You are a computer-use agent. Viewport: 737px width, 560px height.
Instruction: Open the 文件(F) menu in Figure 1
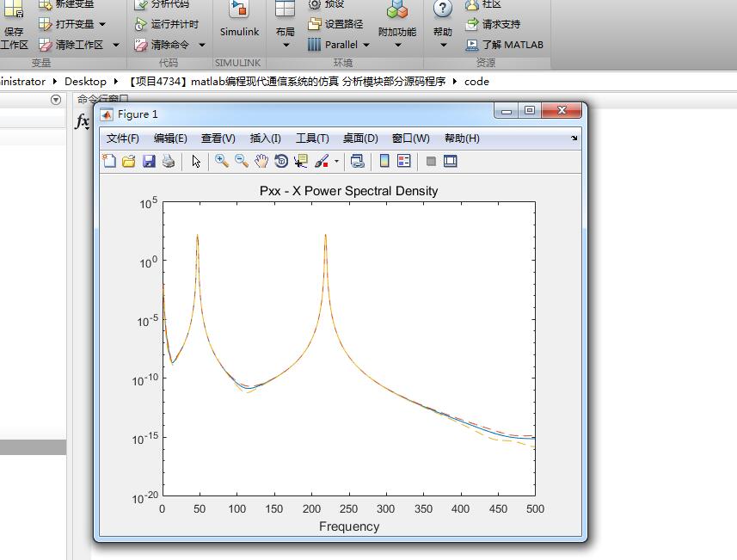[x=123, y=138]
